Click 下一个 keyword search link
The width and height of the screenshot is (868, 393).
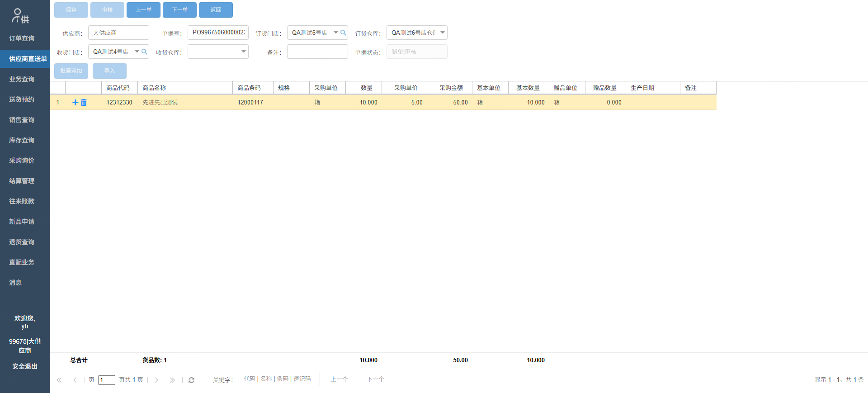tap(375, 379)
